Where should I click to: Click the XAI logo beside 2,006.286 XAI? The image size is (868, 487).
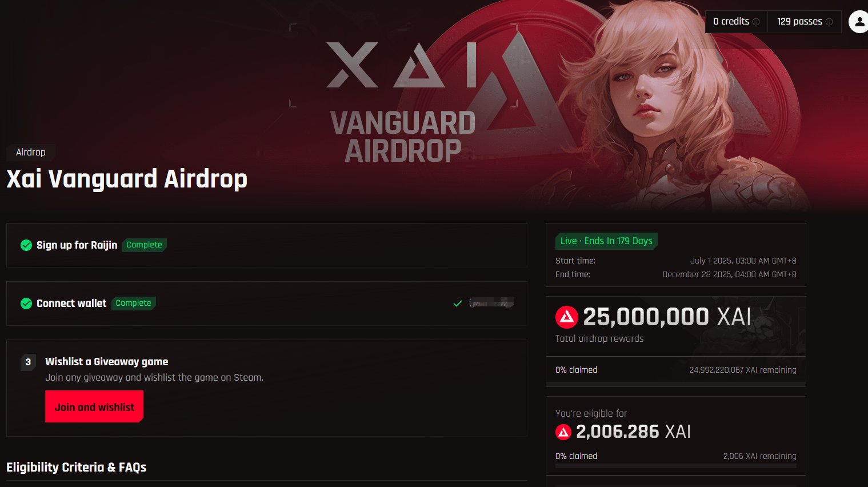pyautogui.click(x=563, y=432)
